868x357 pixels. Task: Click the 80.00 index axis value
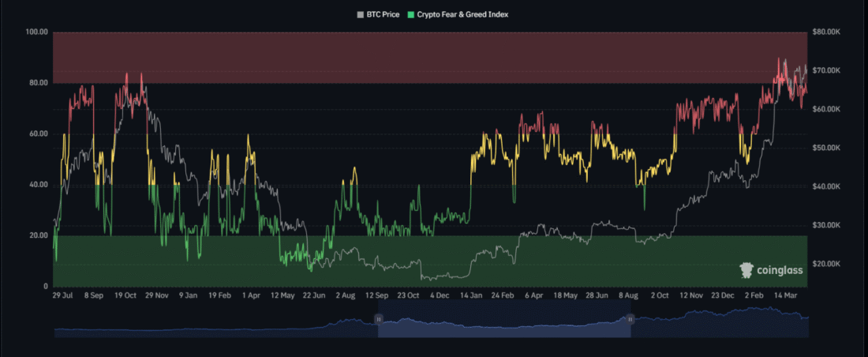click(38, 83)
